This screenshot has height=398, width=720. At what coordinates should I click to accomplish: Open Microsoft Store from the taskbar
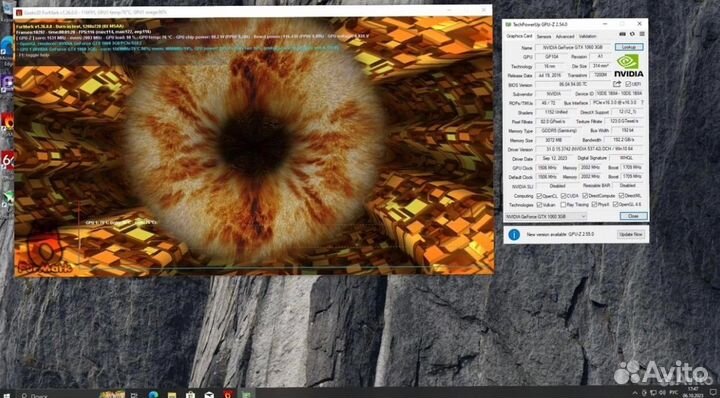(x=190, y=394)
